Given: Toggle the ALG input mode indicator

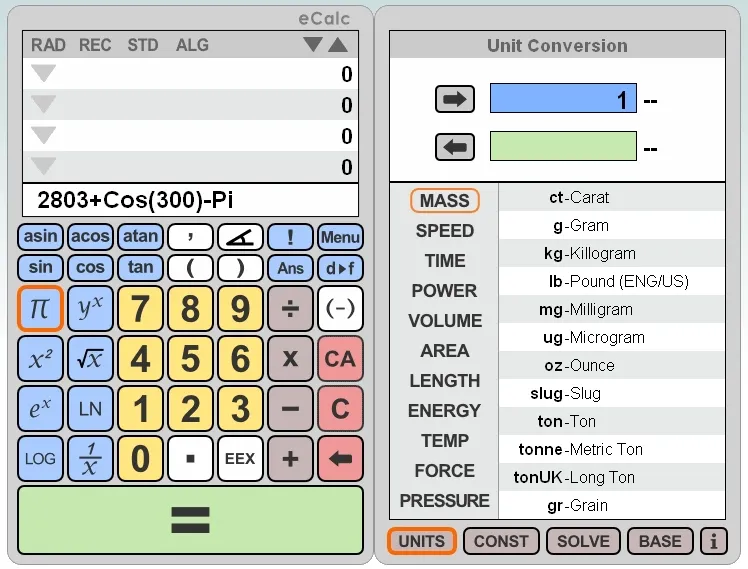Looking at the screenshot, I should tap(192, 45).
